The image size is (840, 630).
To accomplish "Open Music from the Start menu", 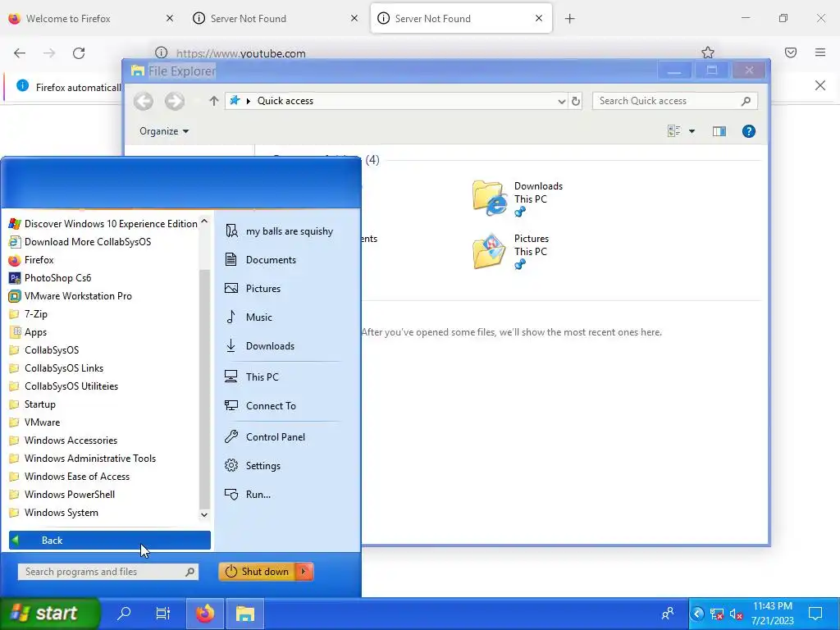I will [249, 317].
